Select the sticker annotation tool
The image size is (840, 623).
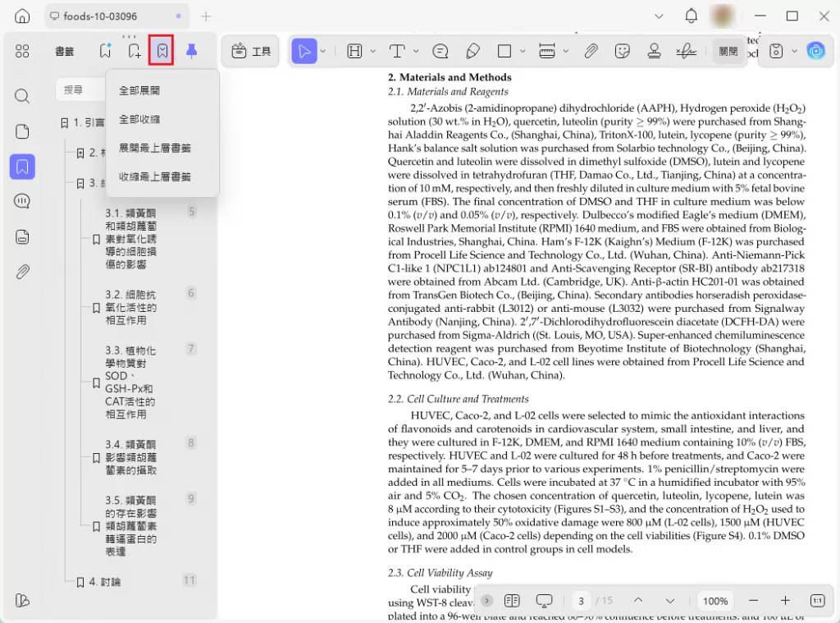click(622, 51)
